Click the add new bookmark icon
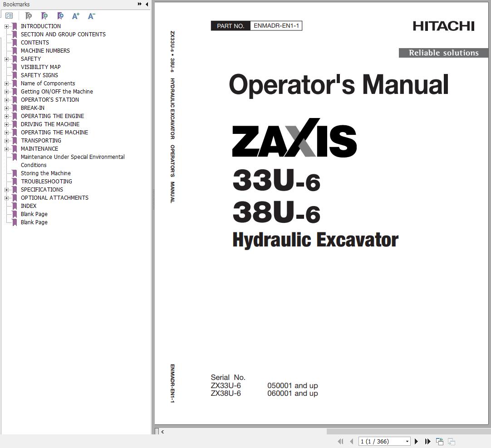This screenshot has width=491, height=448. coord(44,16)
